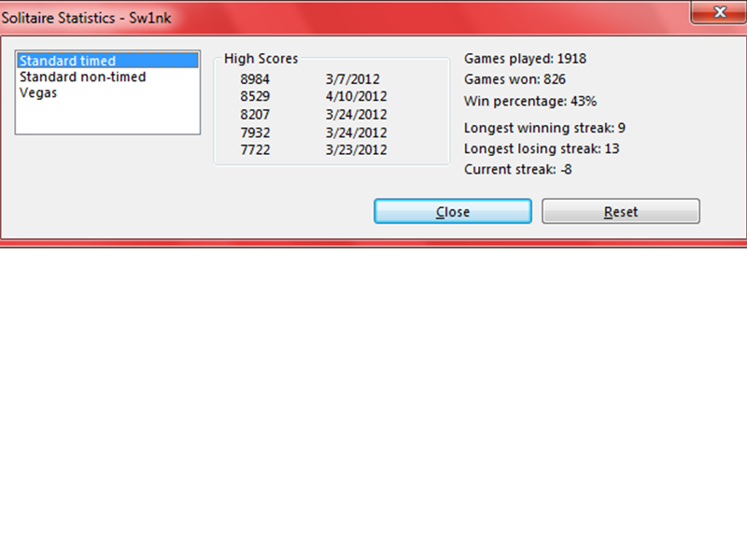Click the Solitaire Statistics title bar
The image size is (747, 560).
tap(280, 13)
